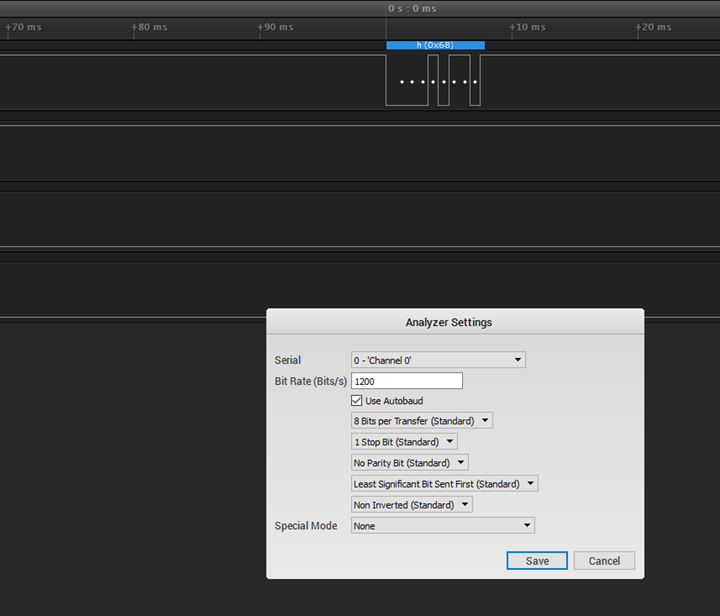The width and height of the screenshot is (720, 616).
Task: Click the Serial label
Action: tap(287, 360)
